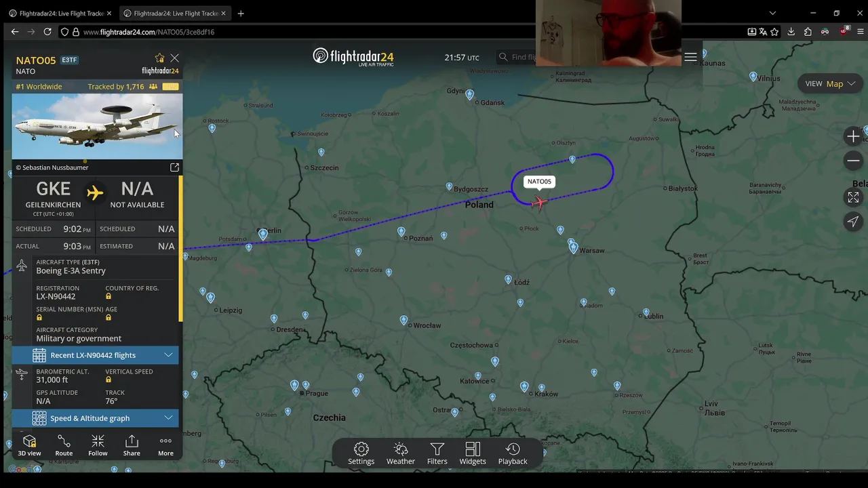Open map Settings

tap(361, 453)
